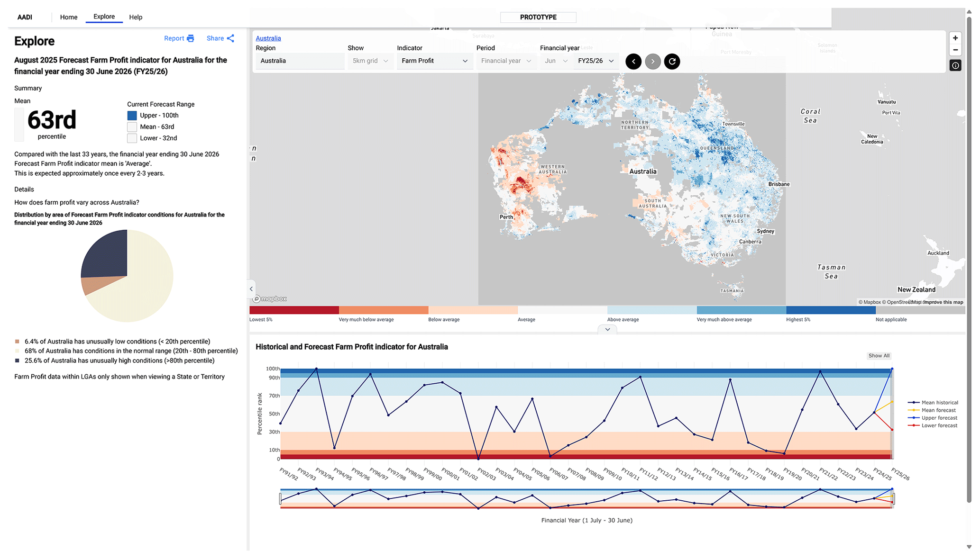
Task: Click the page vertical scrollbar
Action: point(969,260)
